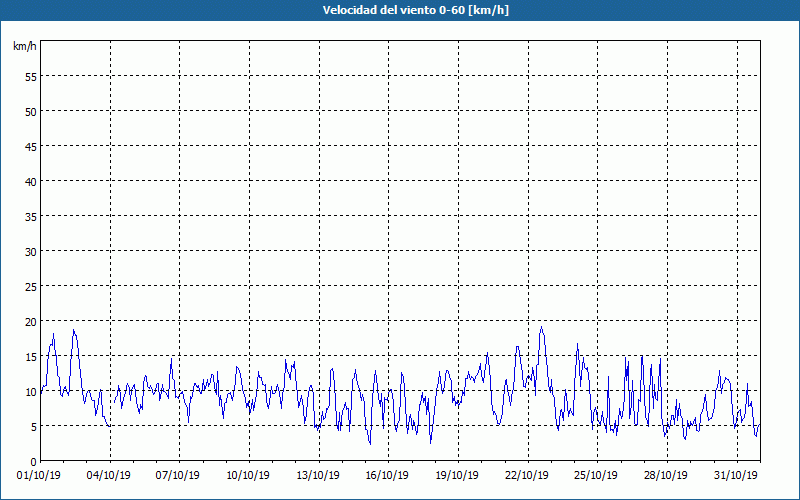Select the date label '22/10/19'
The image size is (800, 500).
pyautogui.click(x=527, y=476)
